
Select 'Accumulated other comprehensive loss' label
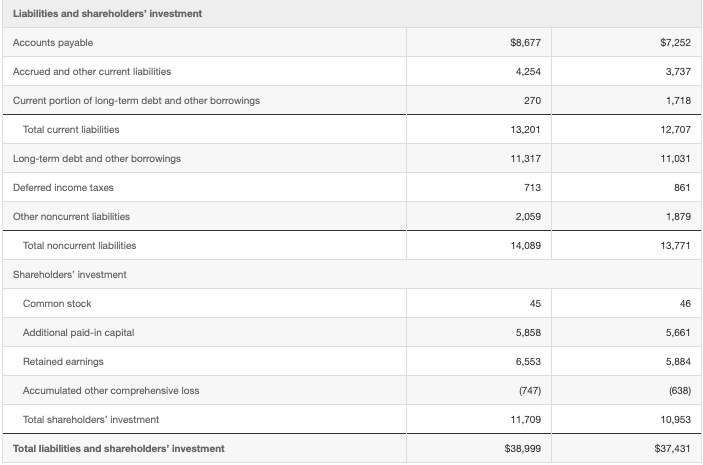coord(111,391)
